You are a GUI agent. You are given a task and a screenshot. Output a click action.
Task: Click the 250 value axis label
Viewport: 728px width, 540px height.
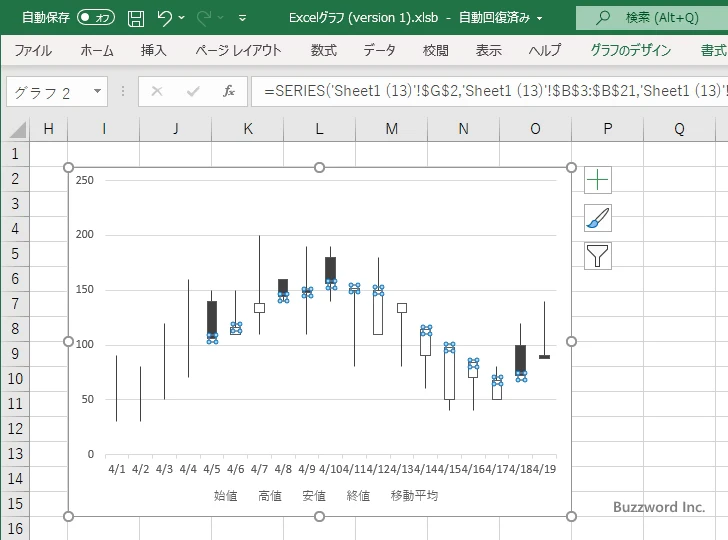point(84,180)
